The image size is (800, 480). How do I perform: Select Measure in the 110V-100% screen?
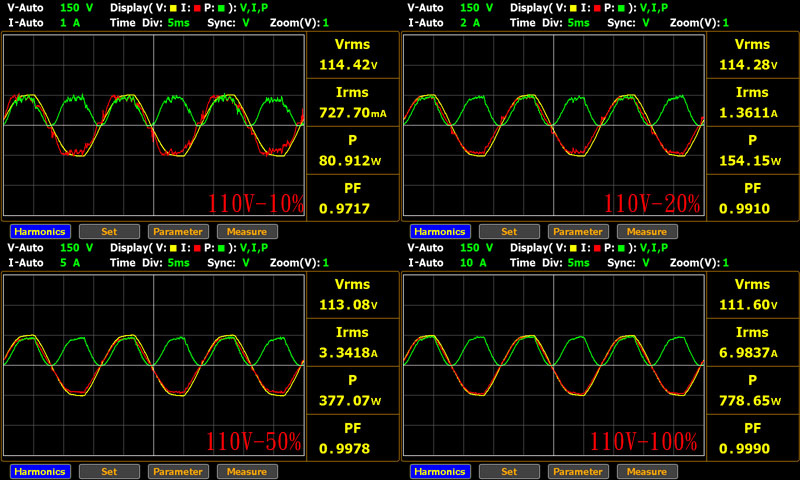(647, 471)
